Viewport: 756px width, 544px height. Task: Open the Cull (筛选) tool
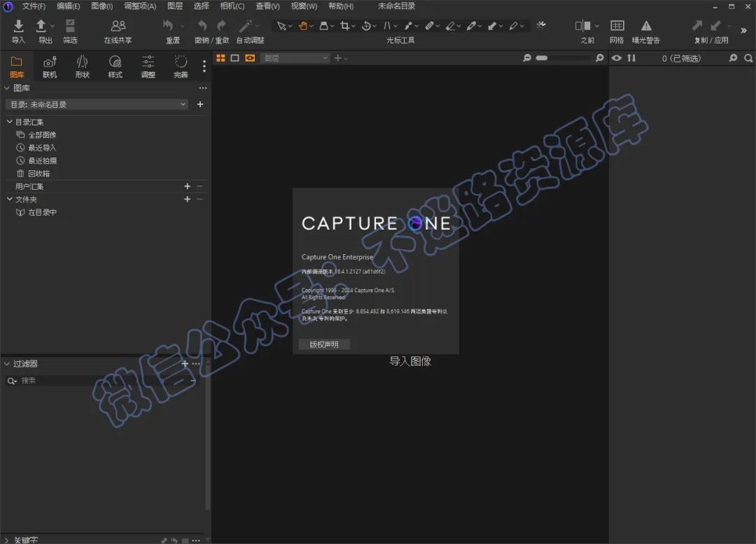pos(71,26)
